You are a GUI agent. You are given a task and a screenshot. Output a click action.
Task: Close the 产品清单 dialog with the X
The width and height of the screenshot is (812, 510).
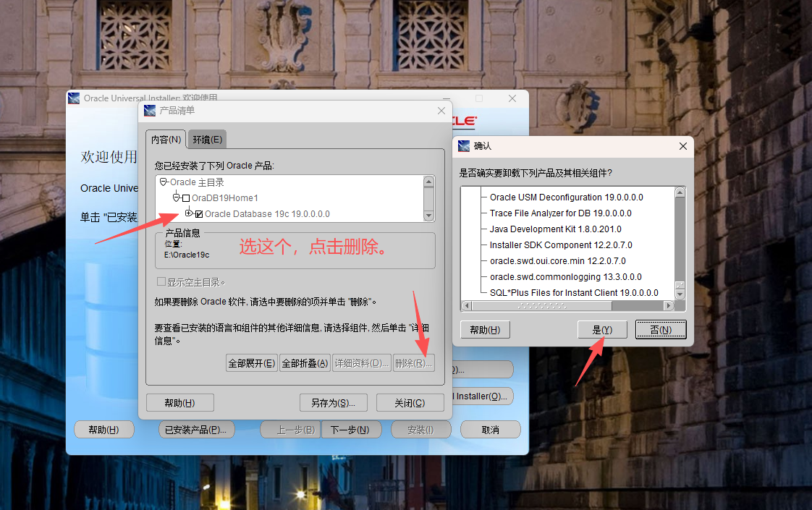(441, 111)
